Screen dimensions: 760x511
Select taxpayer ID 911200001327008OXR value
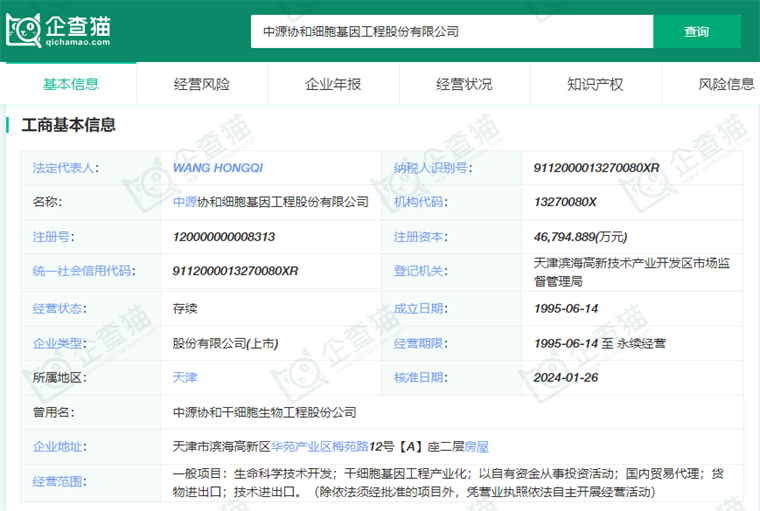pos(596,168)
